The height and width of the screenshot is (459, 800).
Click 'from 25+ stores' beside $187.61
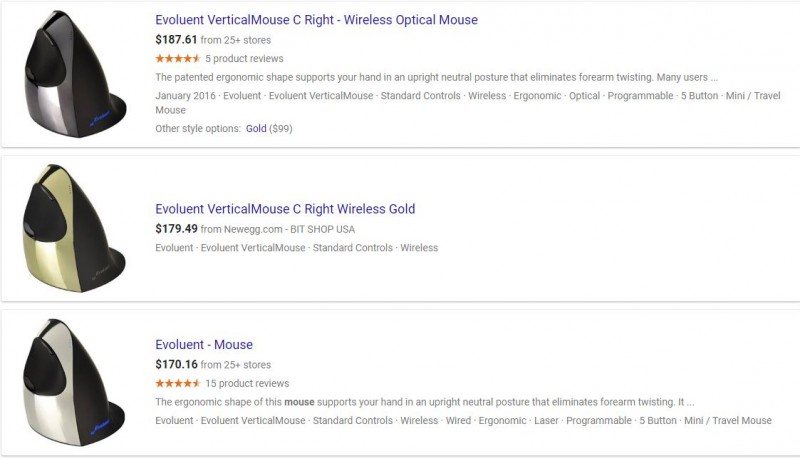coord(236,40)
